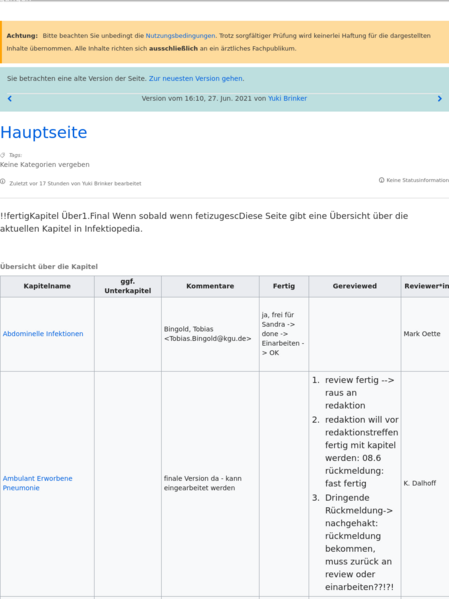The height and width of the screenshot is (599, 449).
Task: Select the Reviewer*in column header
Action: (x=425, y=286)
